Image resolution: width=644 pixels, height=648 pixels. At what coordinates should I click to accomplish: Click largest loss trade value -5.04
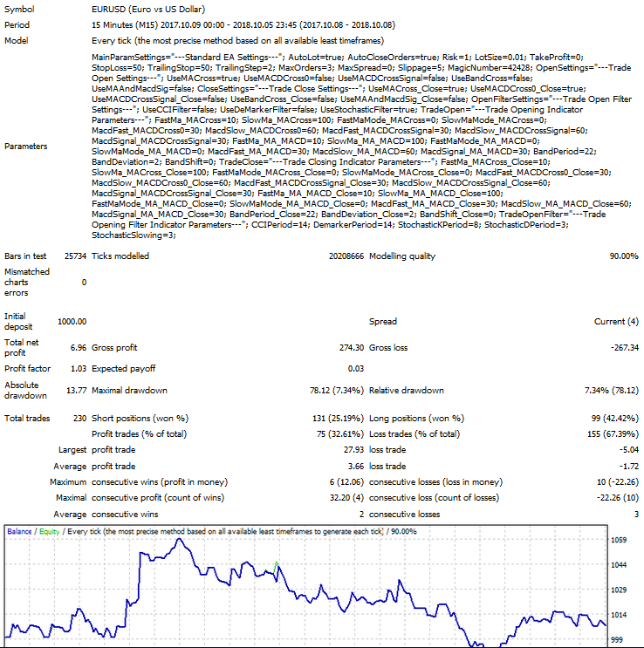click(x=629, y=450)
